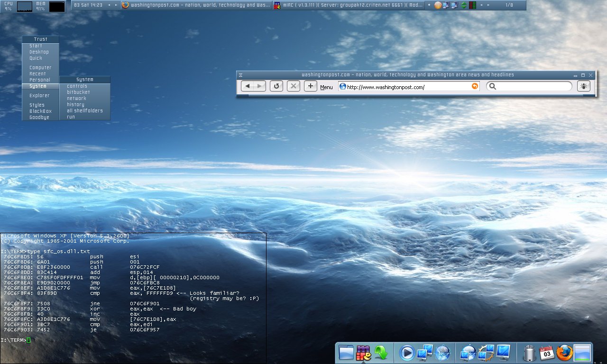Select Start in the Trust menu
This screenshot has width=607, height=364.
(x=40, y=46)
